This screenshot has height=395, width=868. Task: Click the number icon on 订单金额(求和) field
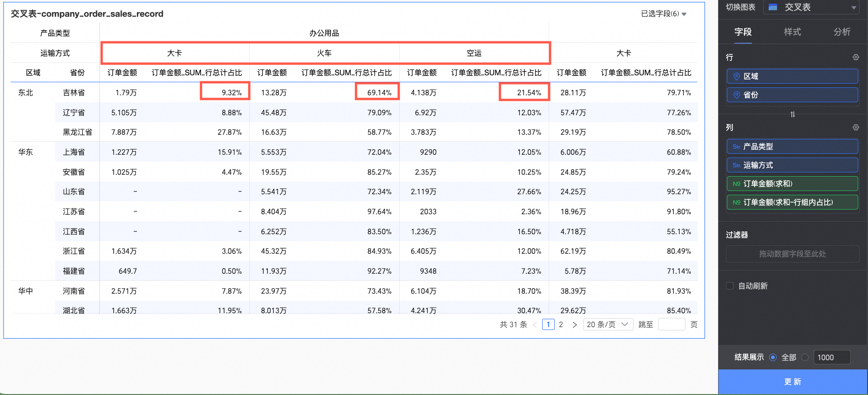point(737,184)
